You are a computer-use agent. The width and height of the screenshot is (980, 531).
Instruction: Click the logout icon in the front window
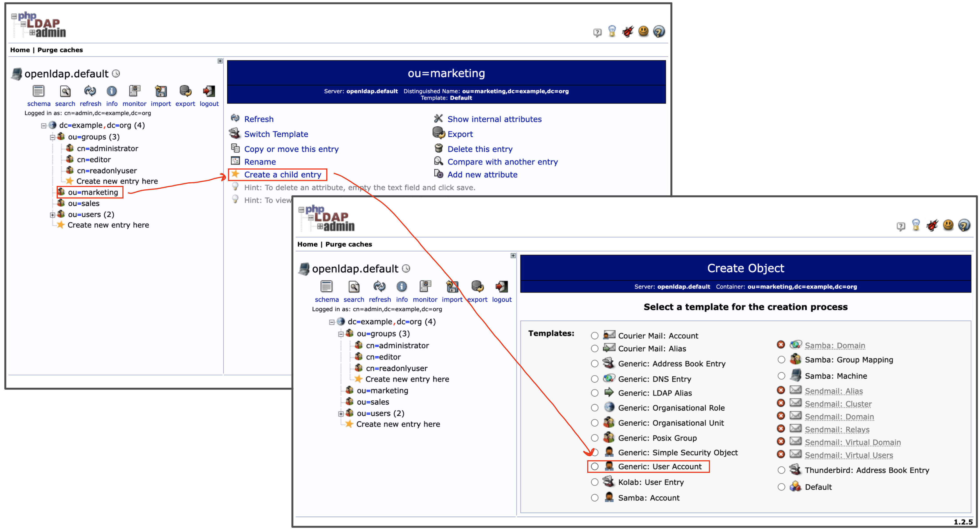pyautogui.click(x=502, y=287)
